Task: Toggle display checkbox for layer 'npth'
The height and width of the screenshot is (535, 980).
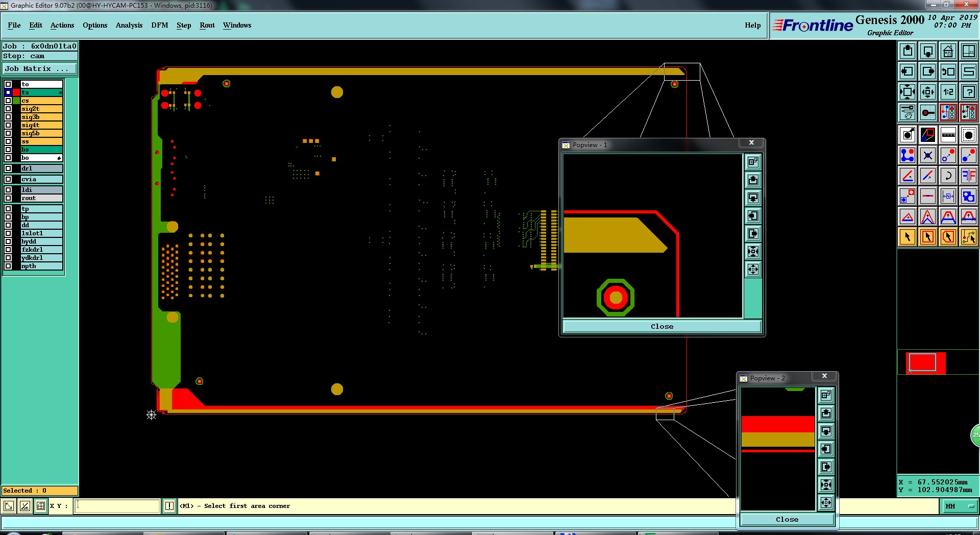Action: click(8, 266)
